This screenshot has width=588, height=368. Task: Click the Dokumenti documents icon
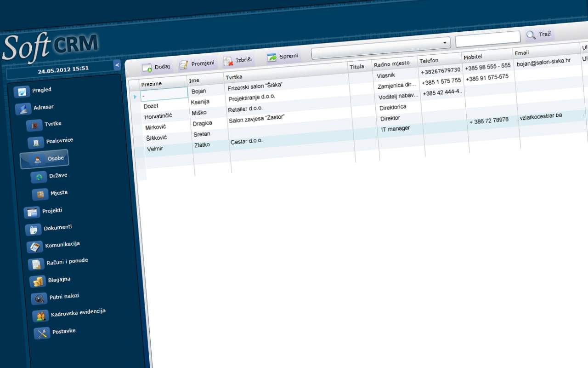click(34, 230)
